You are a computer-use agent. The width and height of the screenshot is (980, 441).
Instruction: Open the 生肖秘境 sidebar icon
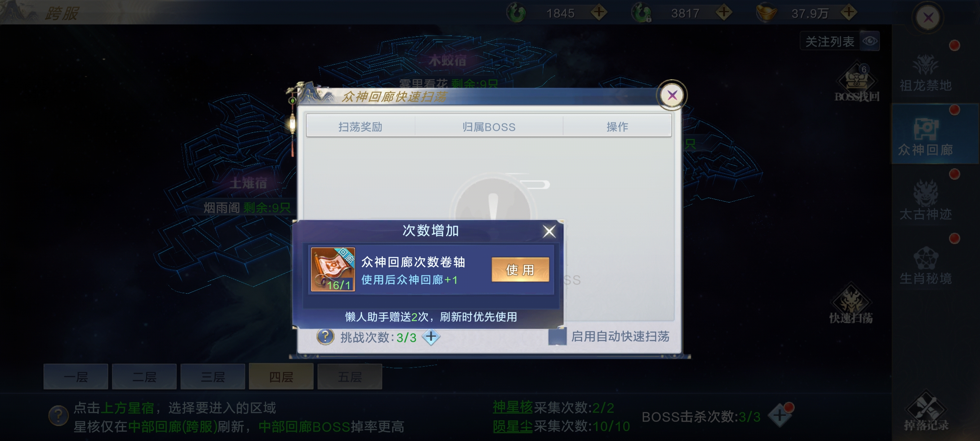(x=926, y=265)
